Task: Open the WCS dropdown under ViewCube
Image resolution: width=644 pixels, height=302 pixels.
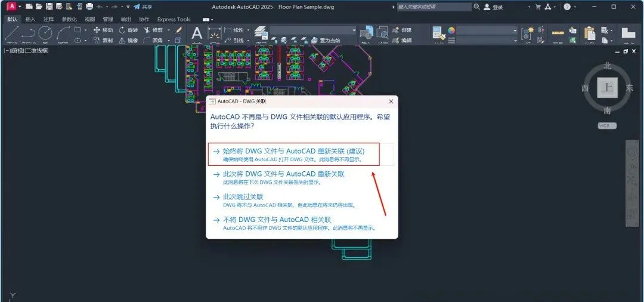Action: (607, 126)
